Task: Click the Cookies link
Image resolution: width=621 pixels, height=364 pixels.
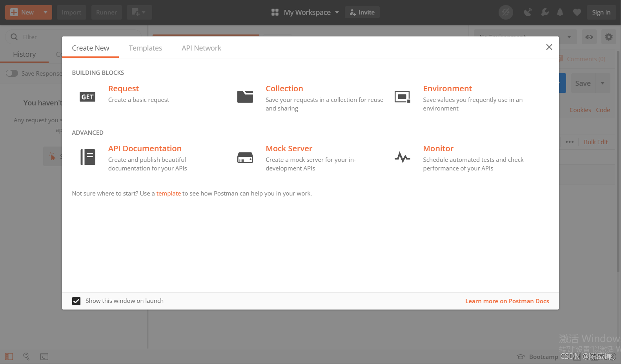Action: coord(580,110)
